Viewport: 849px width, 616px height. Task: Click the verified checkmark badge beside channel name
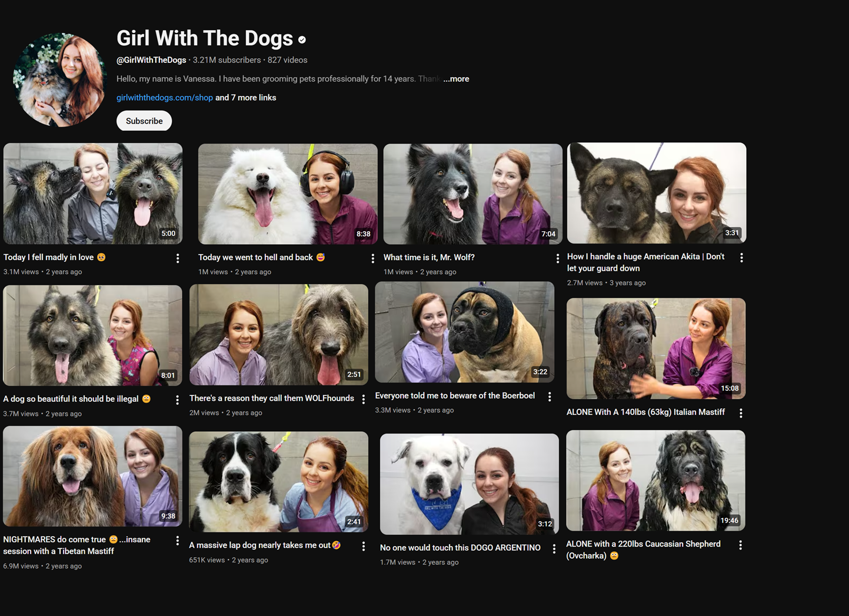(x=302, y=40)
